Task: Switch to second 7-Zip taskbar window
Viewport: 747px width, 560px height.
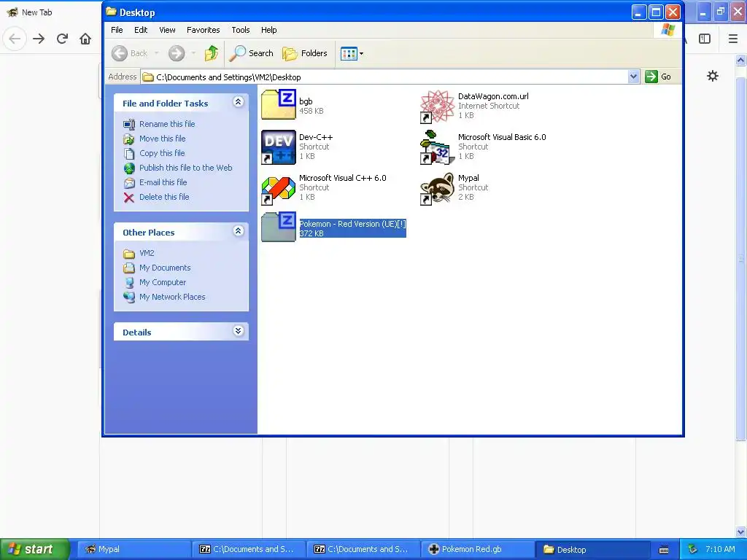Action: (363, 549)
